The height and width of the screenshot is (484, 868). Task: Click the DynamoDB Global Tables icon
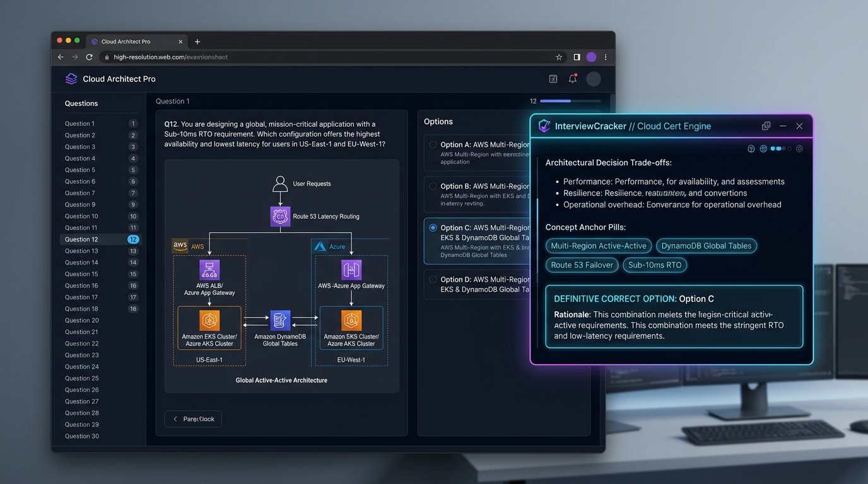pyautogui.click(x=280, y=321)
